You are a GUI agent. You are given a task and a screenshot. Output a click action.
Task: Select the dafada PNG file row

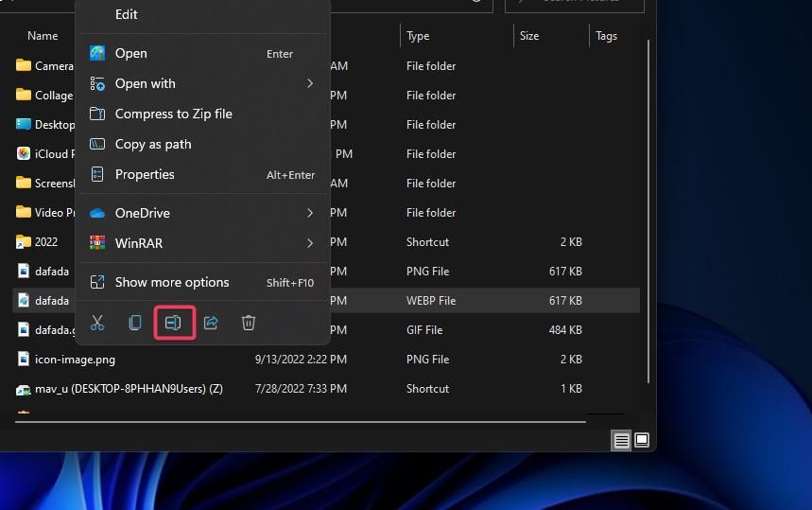pos(326,271)
